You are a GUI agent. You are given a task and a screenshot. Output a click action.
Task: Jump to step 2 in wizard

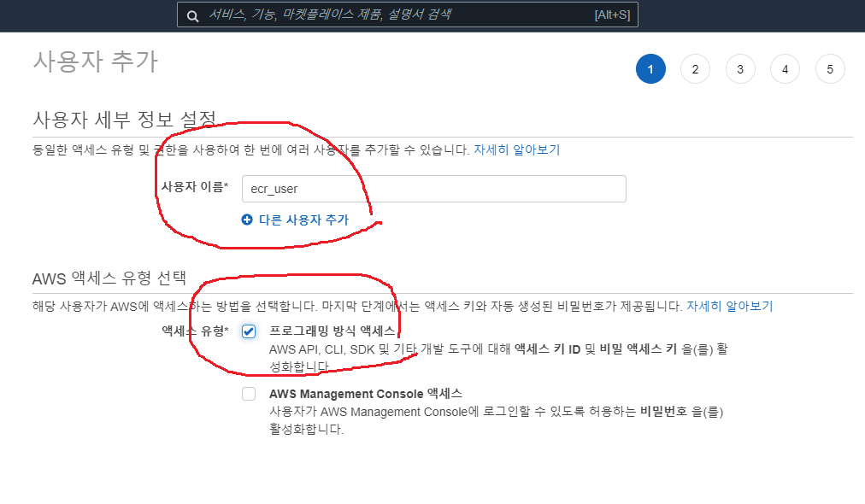[695, 69]
